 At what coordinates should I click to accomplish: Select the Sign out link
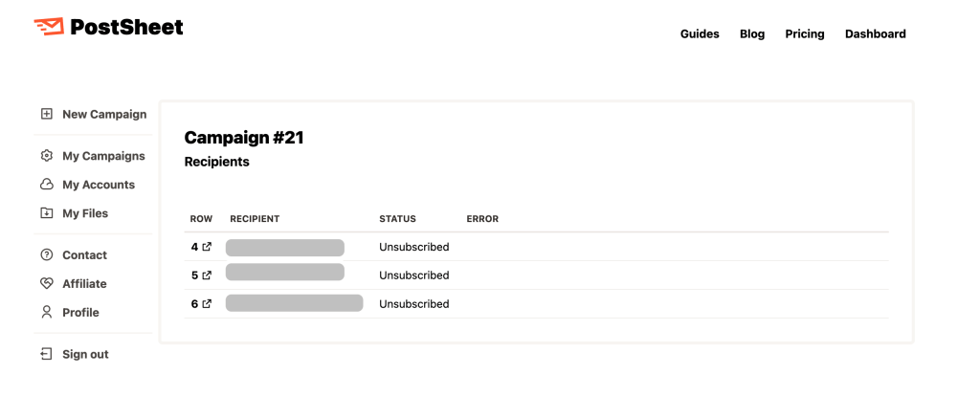click(85, 355)
